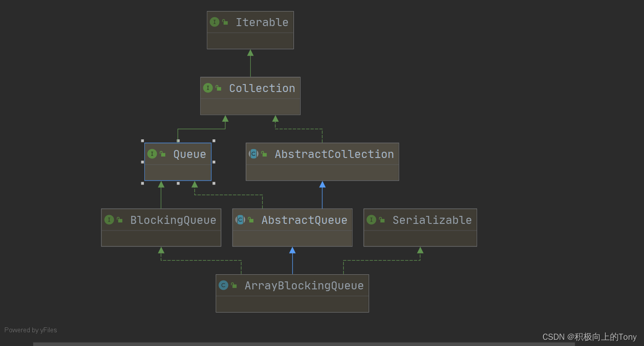Select the interface icon on the Queue node
This screenshot has height=346, width=644.
[152, 154]
